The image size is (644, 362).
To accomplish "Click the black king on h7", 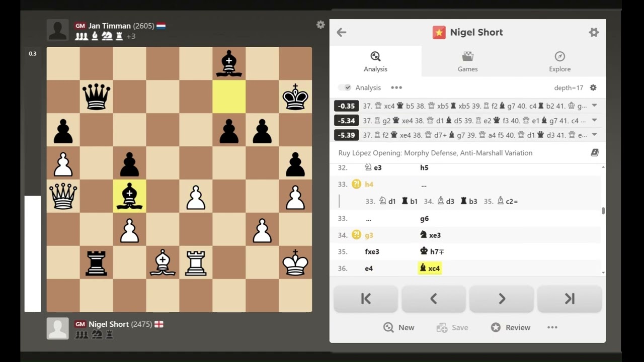I will pyautogui.click(x=295, y=97).
